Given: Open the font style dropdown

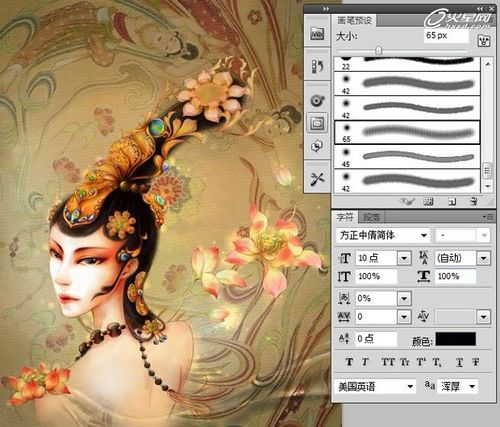Looking at the screenshot, I should pos(485,235).
